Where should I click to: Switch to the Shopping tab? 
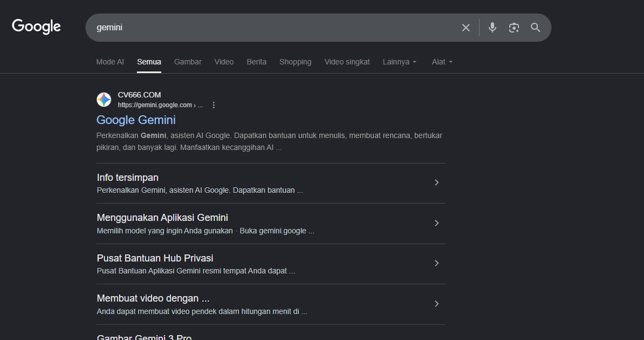(295, 62)
